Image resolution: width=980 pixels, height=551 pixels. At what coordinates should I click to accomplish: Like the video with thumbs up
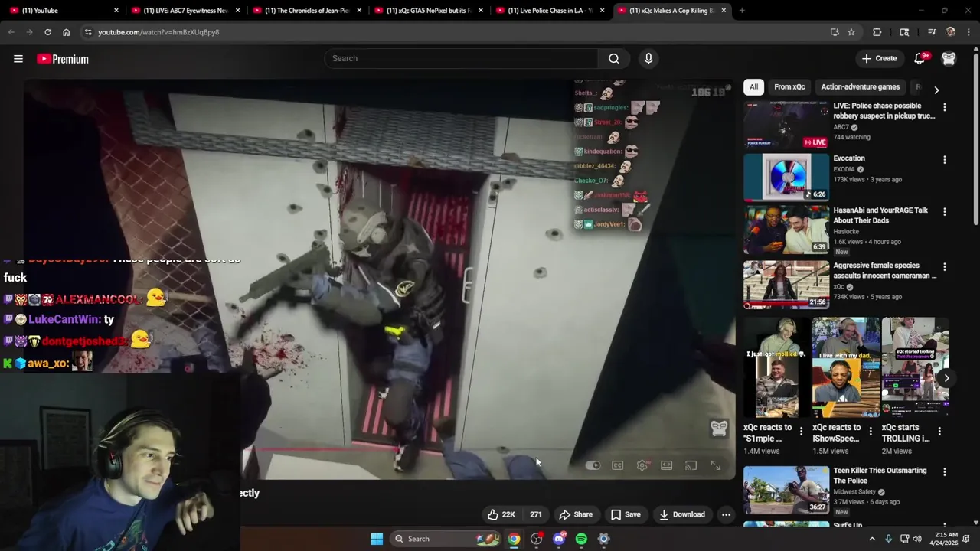pyautogui.click(x=501, y=514)
